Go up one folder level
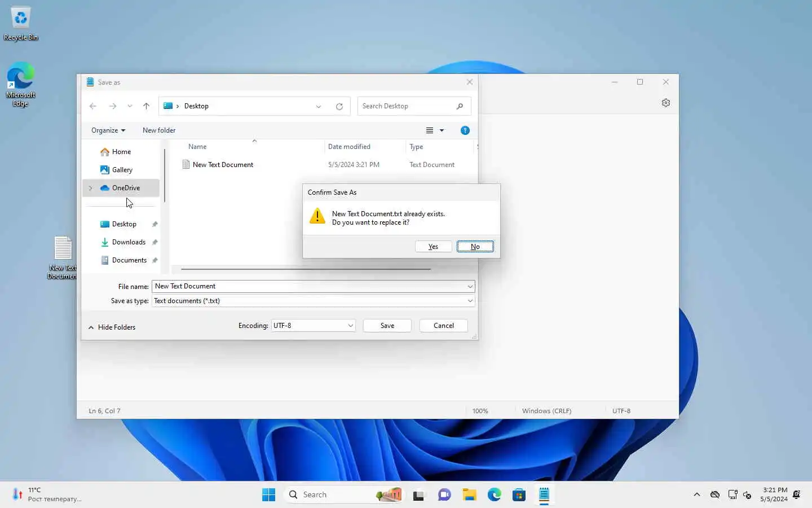The image size is (812, 508). click(x=146, y=106)
